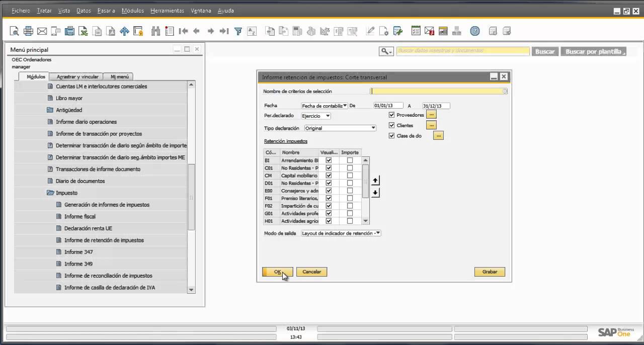Move selected retention row up arrow
The image size is (644, 345).
pyautogui.click(x=375, y=181)
